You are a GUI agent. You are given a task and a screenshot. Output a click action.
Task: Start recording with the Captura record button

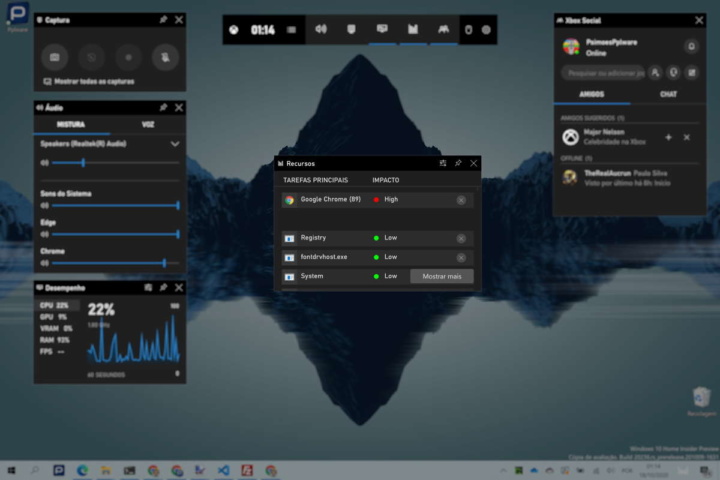(x=128, y=57)
